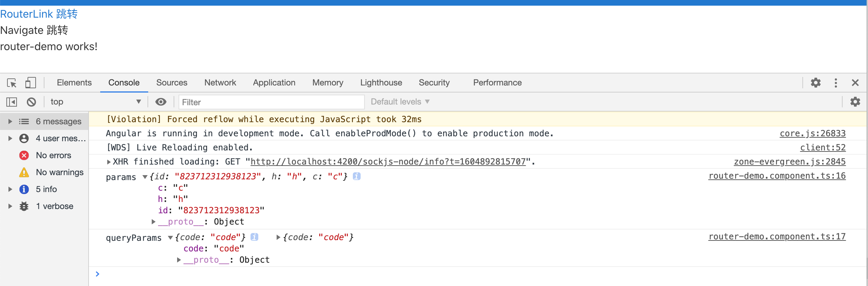Switch to the Elements tab
Viewport: 868px width, 286px height.
coord(74,83)
